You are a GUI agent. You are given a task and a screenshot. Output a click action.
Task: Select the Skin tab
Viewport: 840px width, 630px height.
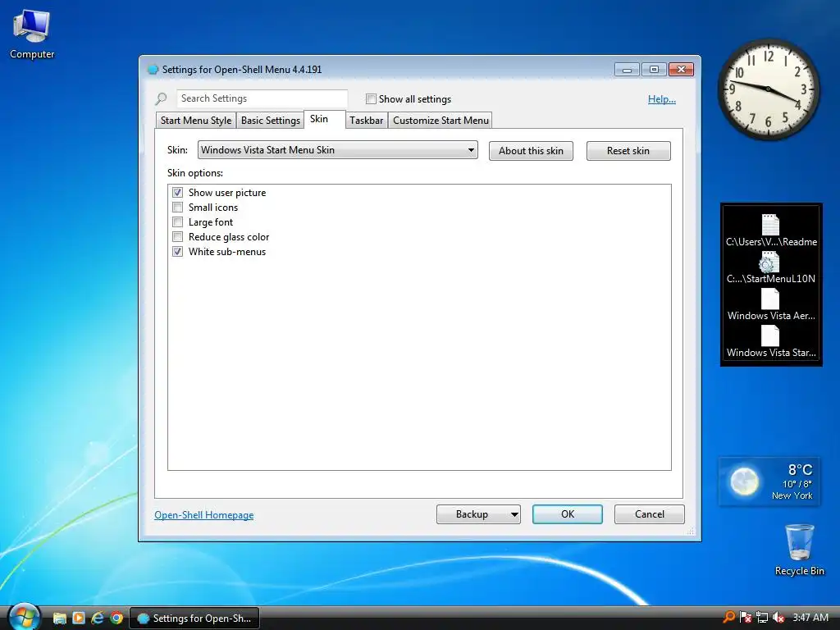(x=325, y=119)
